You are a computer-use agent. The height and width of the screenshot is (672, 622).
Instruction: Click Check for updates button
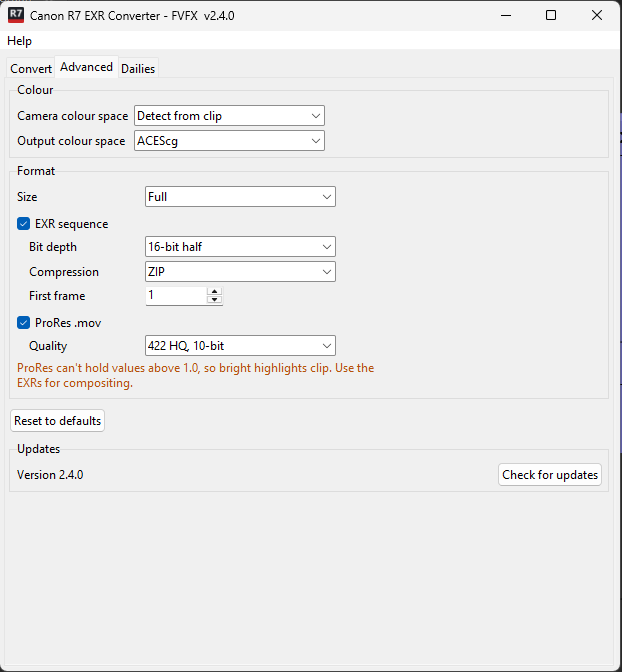pyautogui.click(x=550, y=475)
